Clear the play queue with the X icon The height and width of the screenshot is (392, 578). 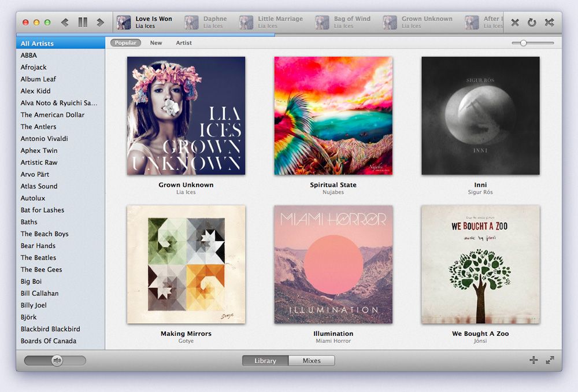[x=514, y=22]
